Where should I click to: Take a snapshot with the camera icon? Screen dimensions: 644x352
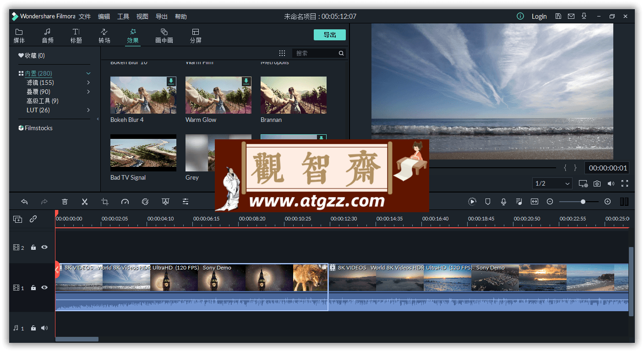click(x=597, y=183)
